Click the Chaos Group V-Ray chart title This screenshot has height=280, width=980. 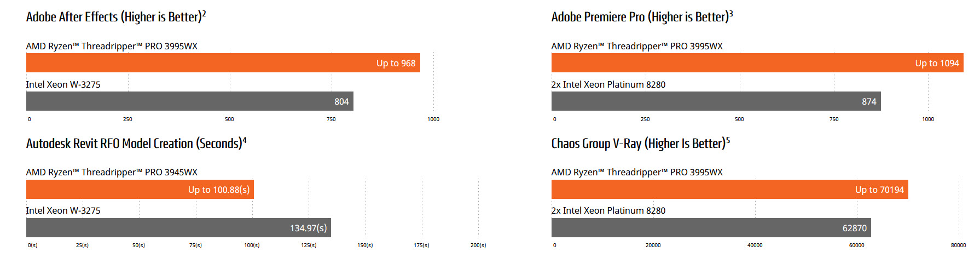point(640,144)
